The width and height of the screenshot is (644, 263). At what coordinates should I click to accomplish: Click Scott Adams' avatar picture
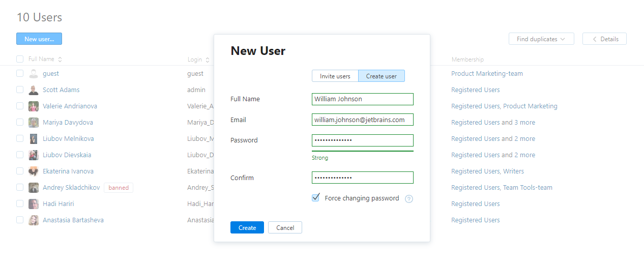(x=34, y=90)
